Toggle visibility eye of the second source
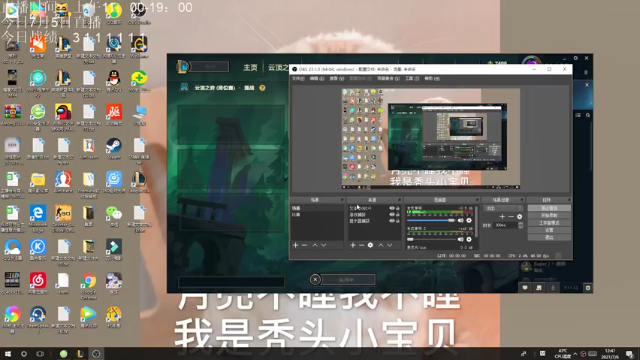The height and width of the screenshot is (360, 640). click(391, 215)
